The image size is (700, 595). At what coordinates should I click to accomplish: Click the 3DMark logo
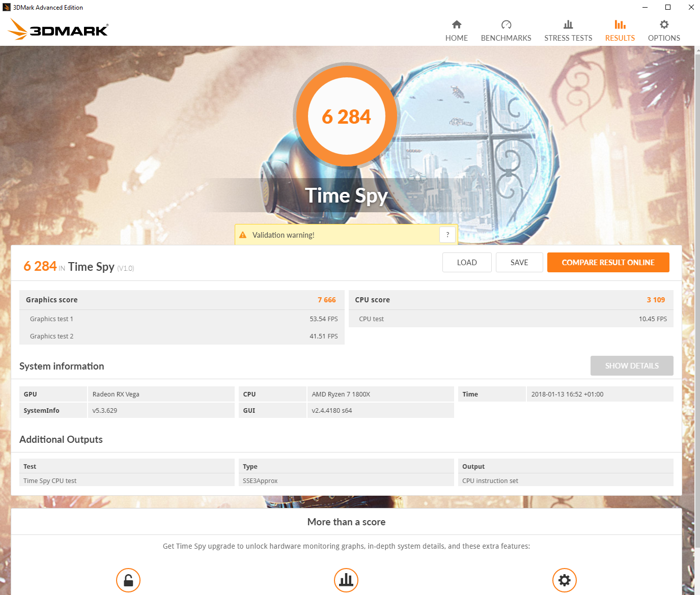[x=58, y=30]
